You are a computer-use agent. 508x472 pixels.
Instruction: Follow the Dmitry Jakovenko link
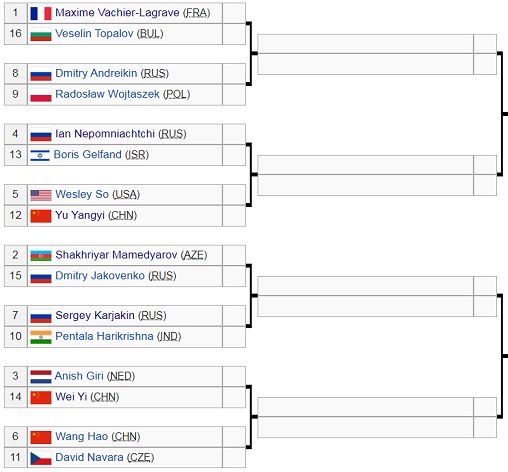(100, 276)
